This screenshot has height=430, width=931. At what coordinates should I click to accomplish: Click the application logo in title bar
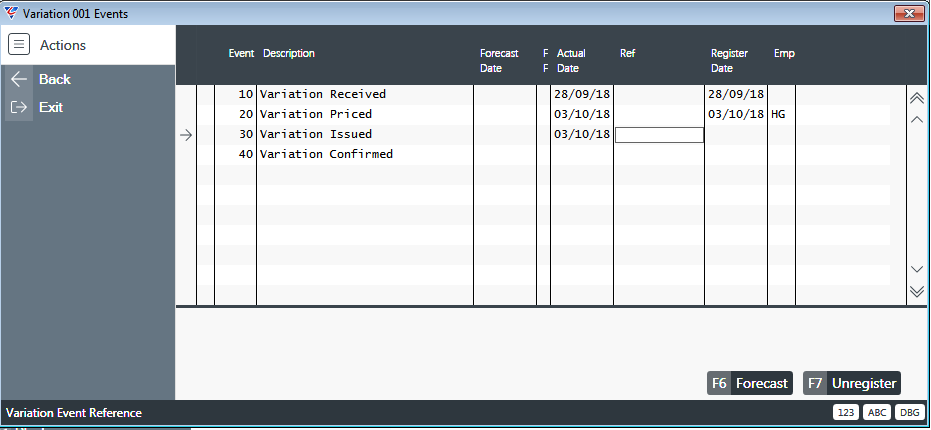(11, 12)
